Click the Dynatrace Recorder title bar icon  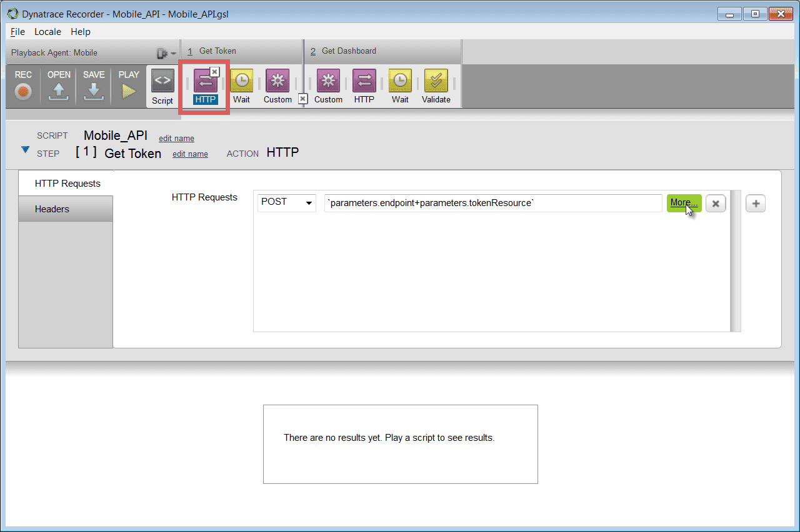[12, 14]
